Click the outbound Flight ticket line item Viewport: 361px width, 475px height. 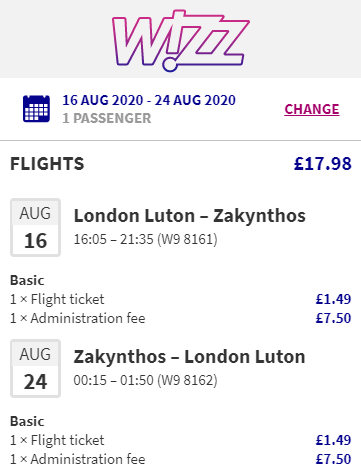pos(57,299)
